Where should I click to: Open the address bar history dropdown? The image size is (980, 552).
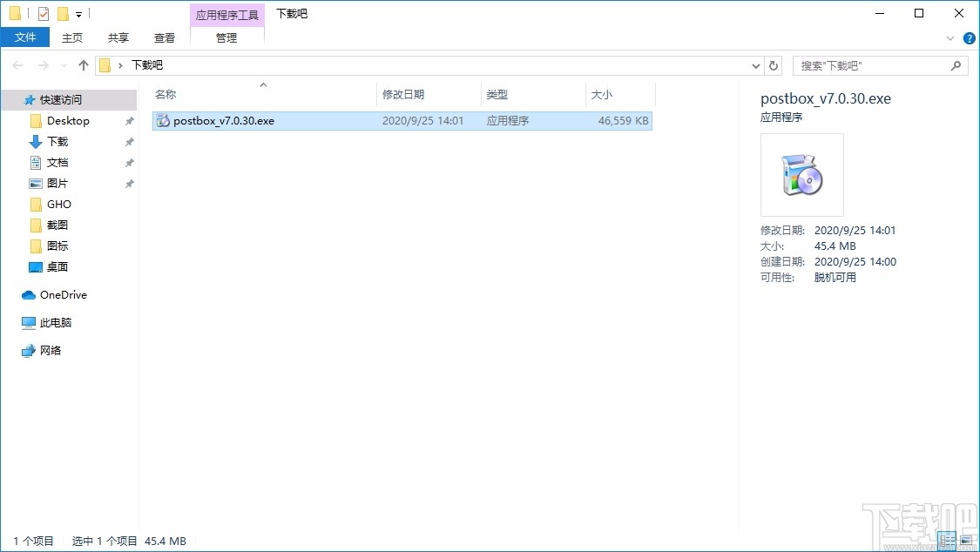pos(755,65)
